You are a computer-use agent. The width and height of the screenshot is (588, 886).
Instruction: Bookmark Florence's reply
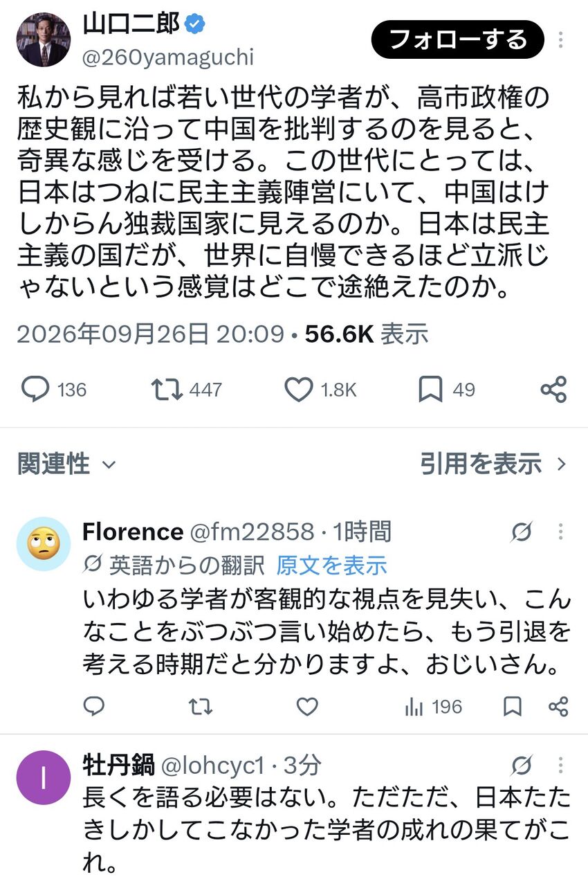[513, 707]
